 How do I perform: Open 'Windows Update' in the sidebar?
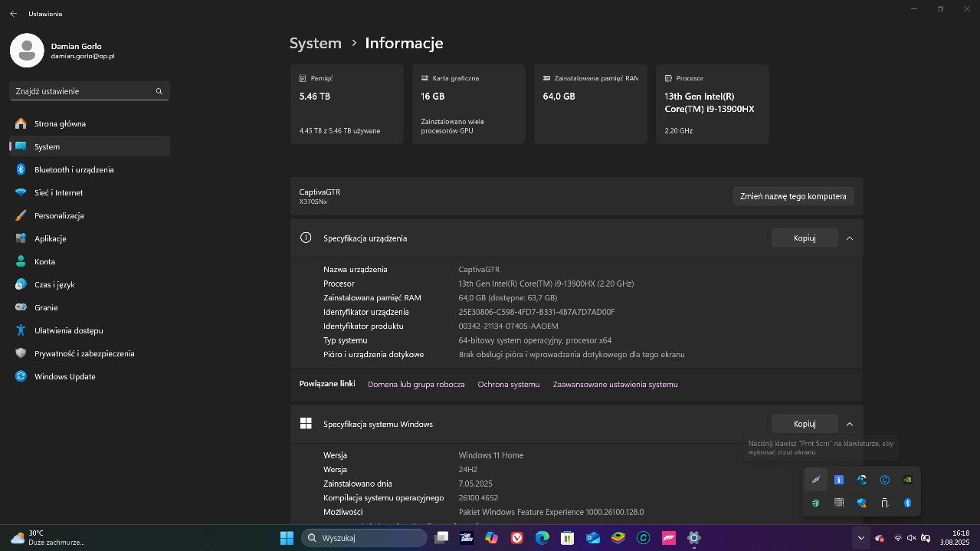tap(90, 376)
